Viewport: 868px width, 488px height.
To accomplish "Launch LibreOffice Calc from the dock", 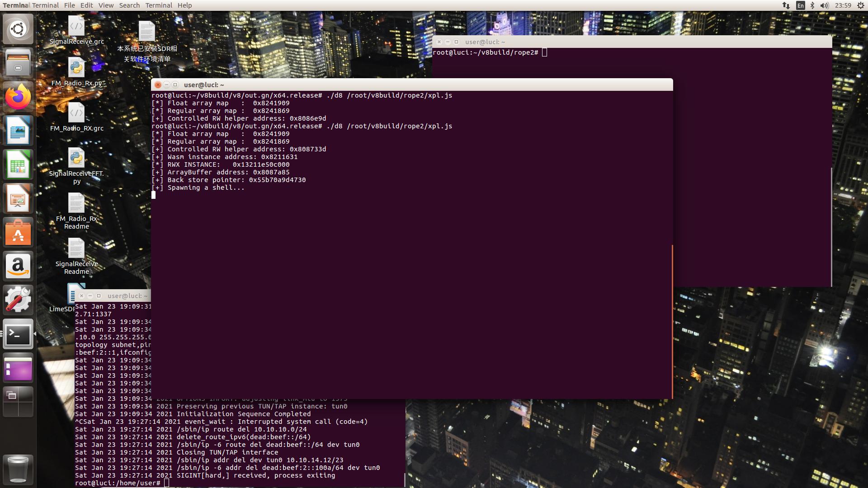I will coord(18,164).
